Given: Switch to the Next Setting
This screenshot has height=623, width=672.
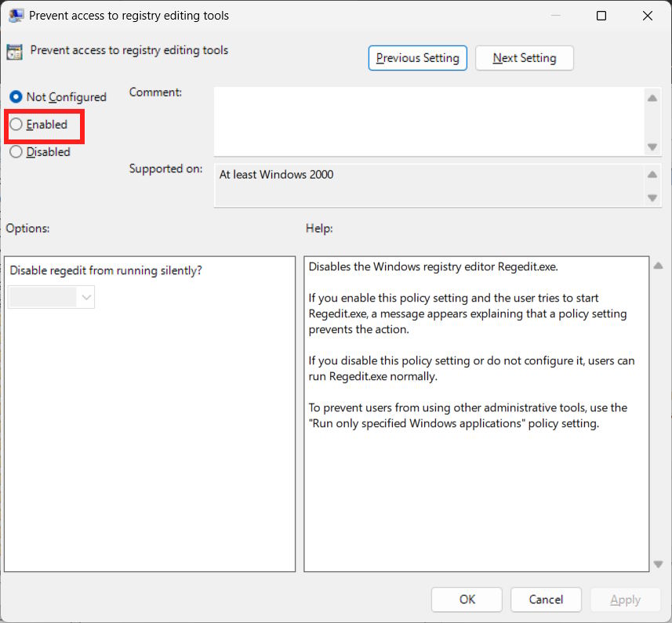Looking at the screenshot, I should (x=524, y=57).
